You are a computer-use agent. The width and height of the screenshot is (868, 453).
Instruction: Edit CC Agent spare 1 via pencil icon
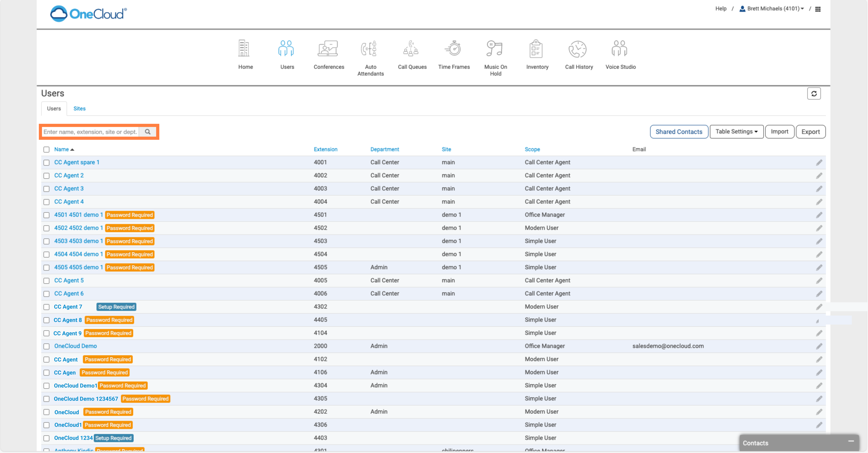819,162
